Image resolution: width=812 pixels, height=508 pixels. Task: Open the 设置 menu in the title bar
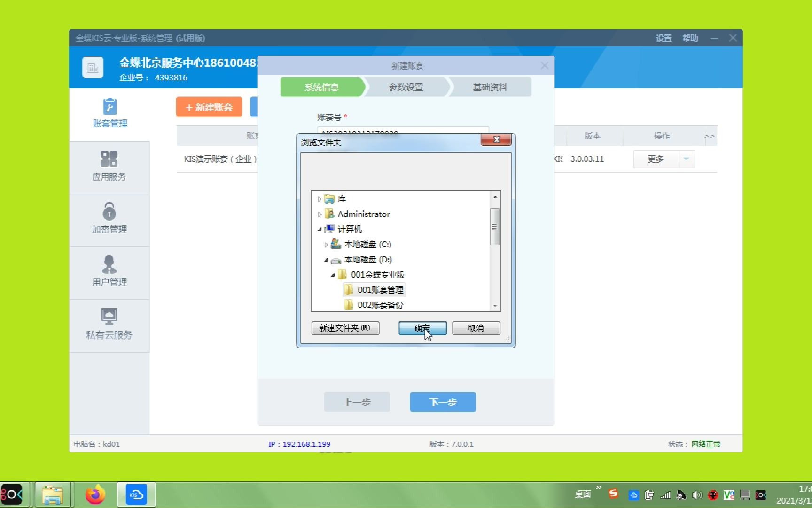click(664, 38)
